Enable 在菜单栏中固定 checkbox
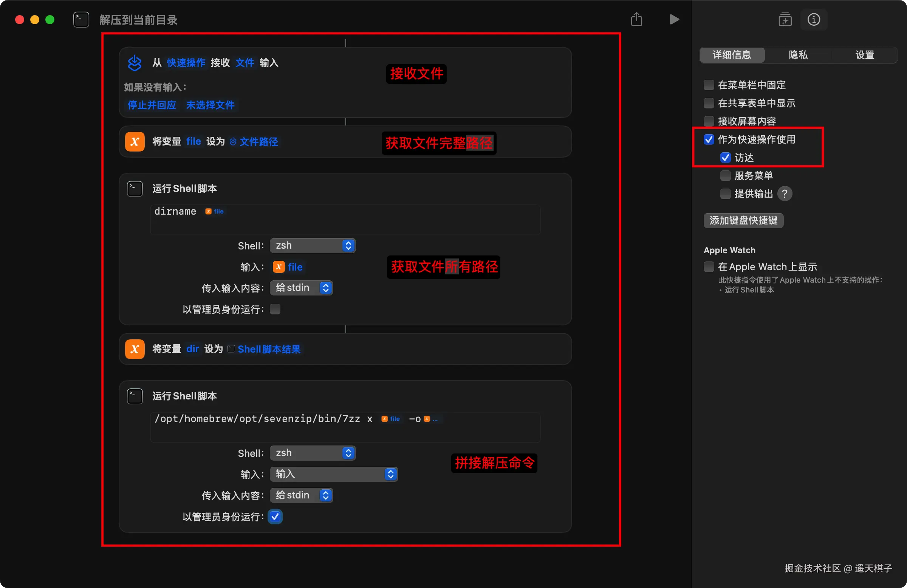The width and height of the screenshot is (907, 588). pos(709,85)
